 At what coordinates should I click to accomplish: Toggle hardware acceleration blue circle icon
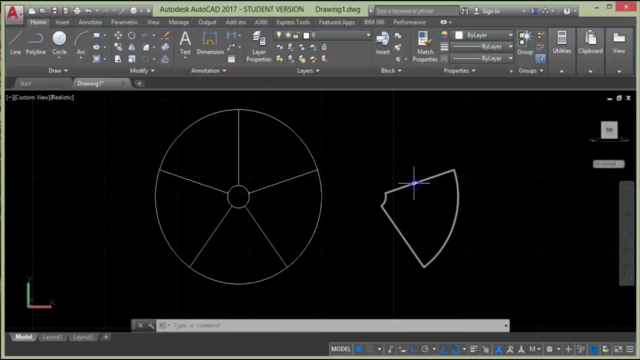coord(594,349)
